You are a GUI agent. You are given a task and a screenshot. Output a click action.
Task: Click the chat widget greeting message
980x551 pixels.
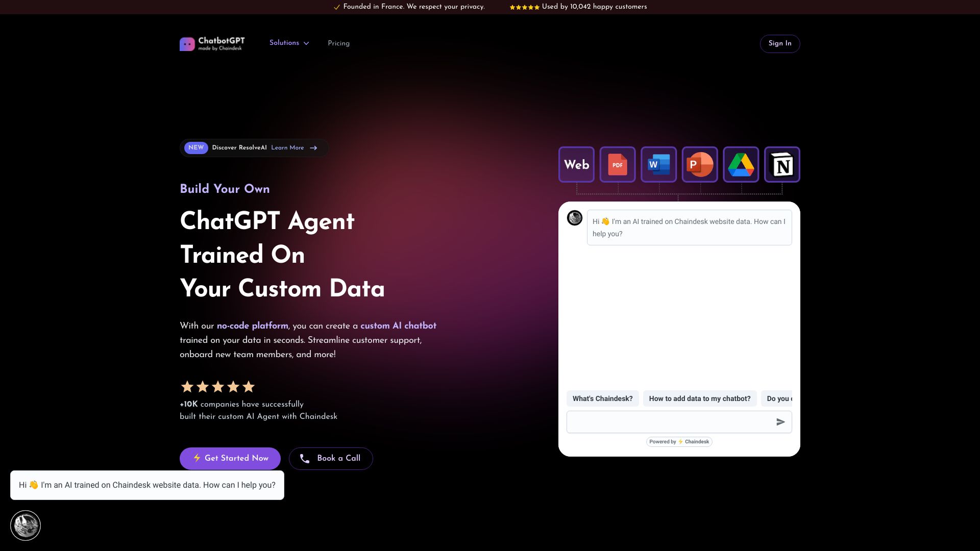pyautogui.click(x=689, y=228)
